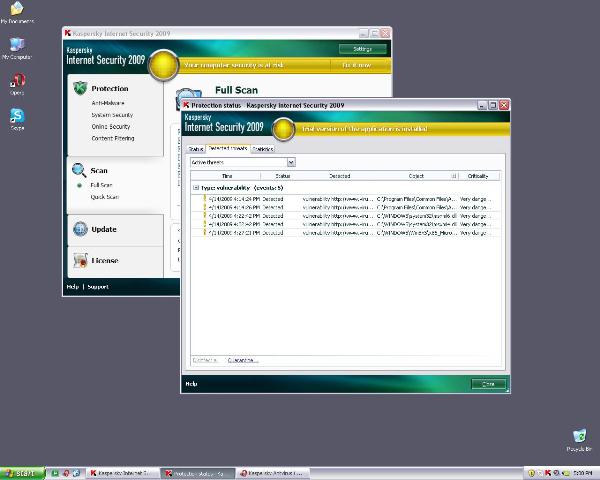Click the Your computer security is at risk banner
Screen dimensions: 600x480
point(234,65)
